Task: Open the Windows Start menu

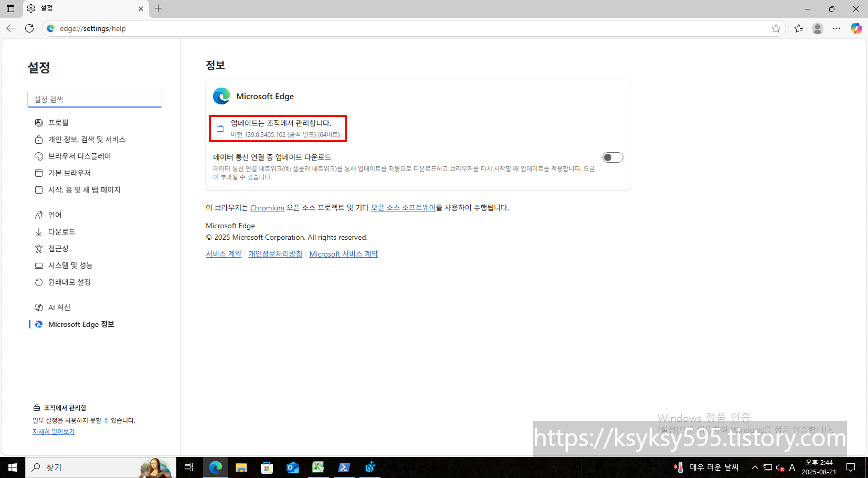Action: 12,467
